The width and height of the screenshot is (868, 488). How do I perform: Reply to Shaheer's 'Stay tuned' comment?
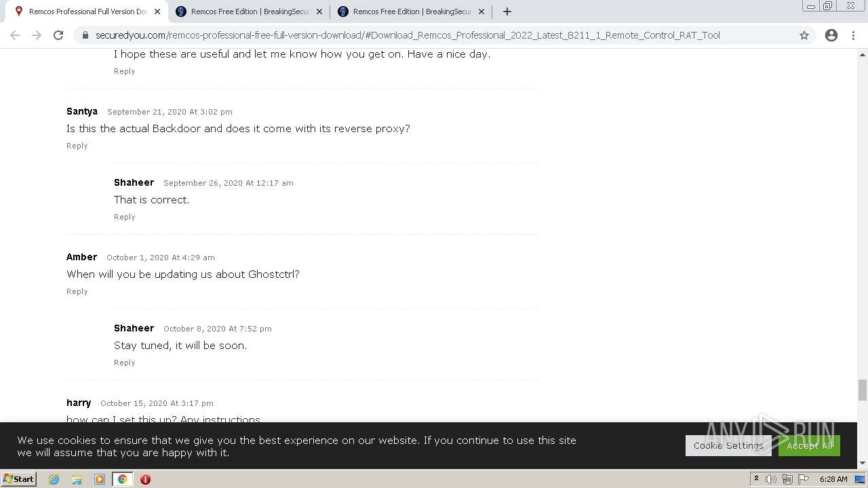[x=124, y=363]
